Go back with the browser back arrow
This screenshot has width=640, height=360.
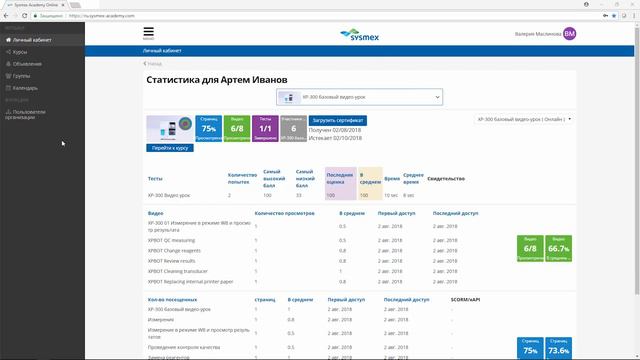coord(6,16)
